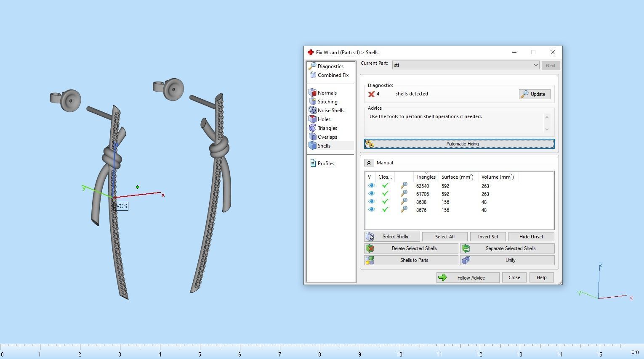
Task: Sort shells by Surface column header
Action: click(458, 177)
